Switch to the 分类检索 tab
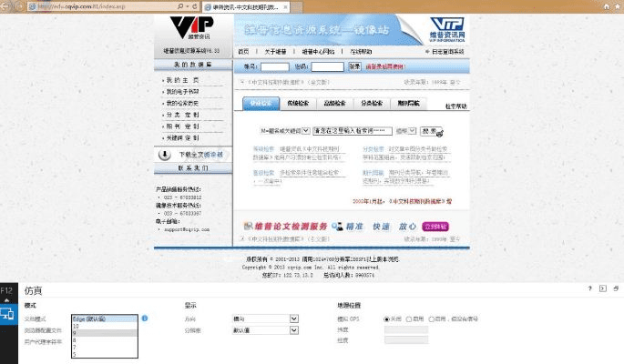 [x=372, y=104]
